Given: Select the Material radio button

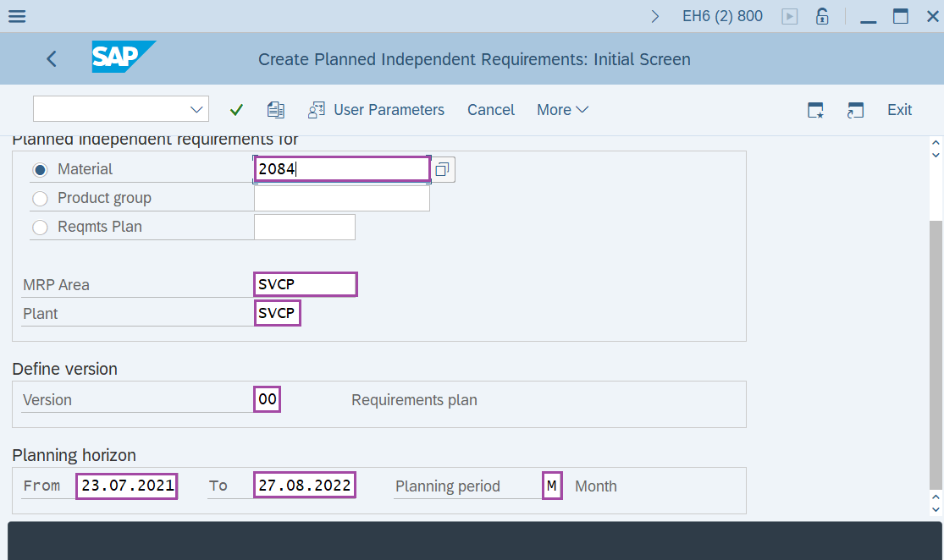Looking at the screenshot, I should tap(40, 168).
